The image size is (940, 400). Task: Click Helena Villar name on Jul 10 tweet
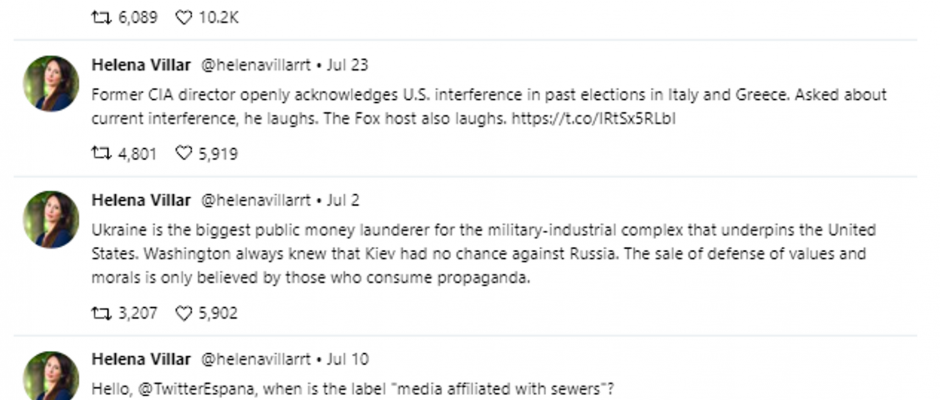(x=141, y=359)
